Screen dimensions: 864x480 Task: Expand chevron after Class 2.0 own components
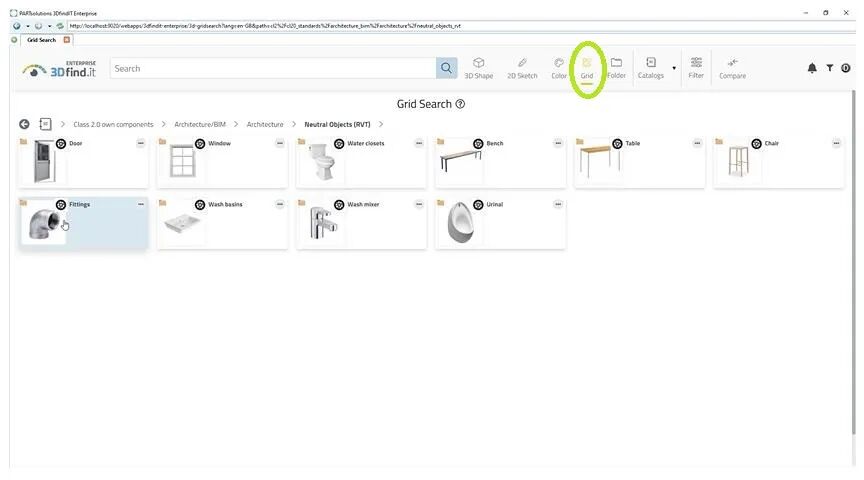click(x=164, y=124)
